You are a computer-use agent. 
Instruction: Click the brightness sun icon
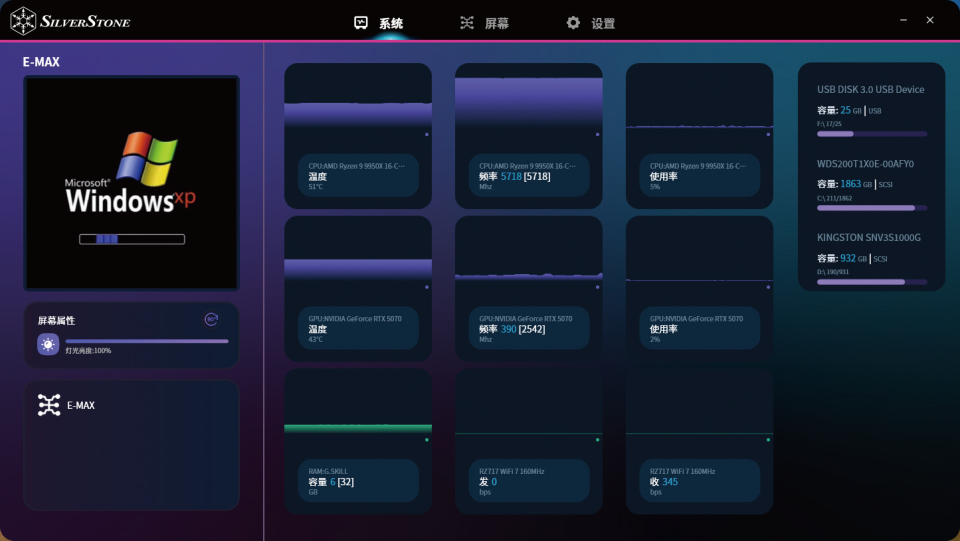point(48,345)
